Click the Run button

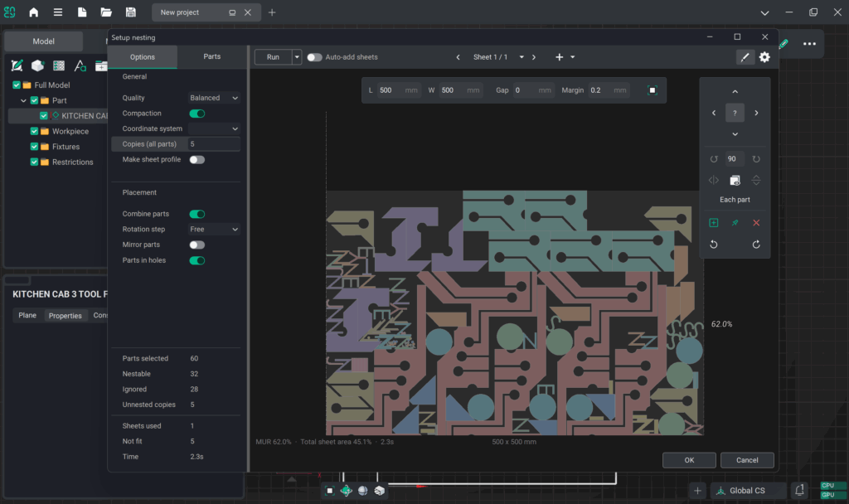[x=273, y=57]
